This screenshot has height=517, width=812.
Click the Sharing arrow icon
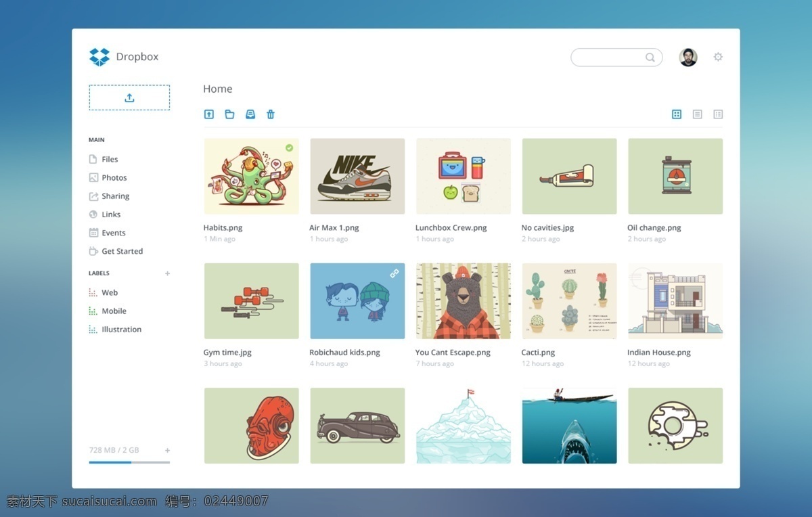tap(93, 196)
